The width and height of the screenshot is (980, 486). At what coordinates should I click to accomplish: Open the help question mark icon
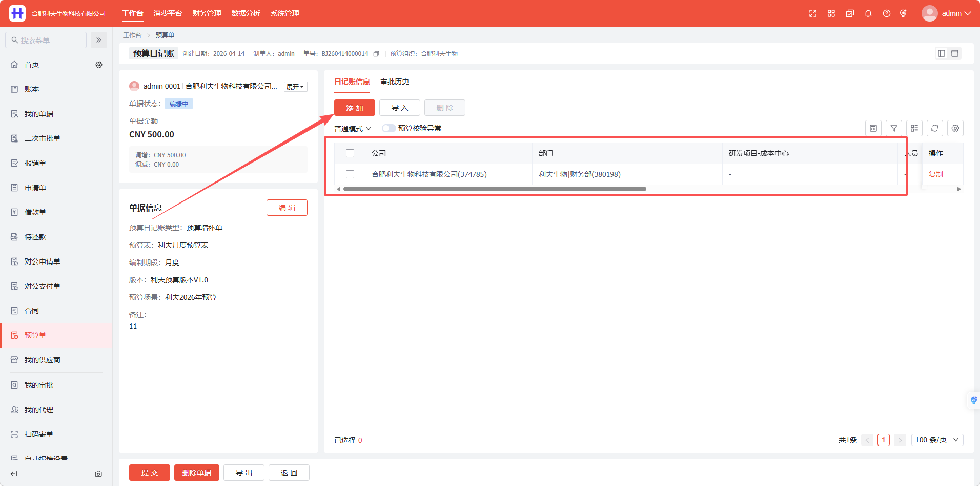click(x=887, y=13)
